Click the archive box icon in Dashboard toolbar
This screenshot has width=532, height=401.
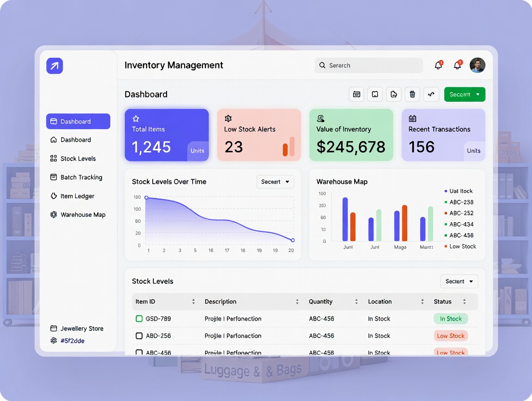click(x=357, y=94)
